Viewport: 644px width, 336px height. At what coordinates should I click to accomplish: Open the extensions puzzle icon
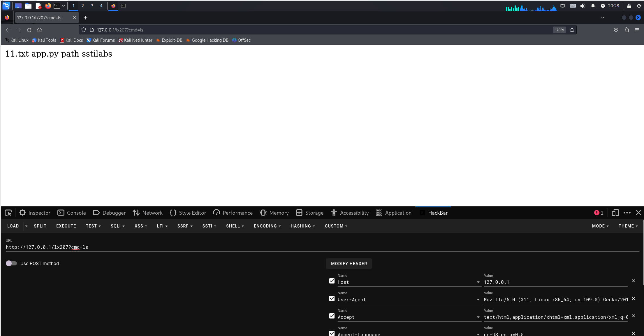coord(627,30)
